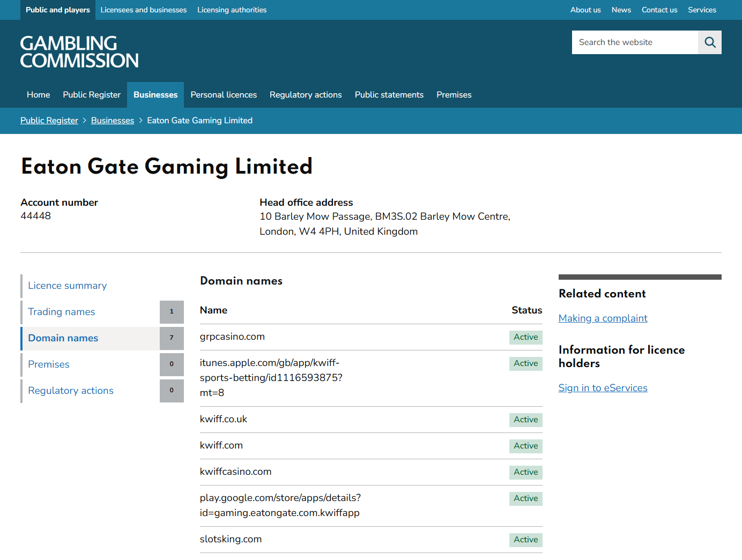
Task: Click the Status column header
Action: pyautogui.click(x=526, y=310)
